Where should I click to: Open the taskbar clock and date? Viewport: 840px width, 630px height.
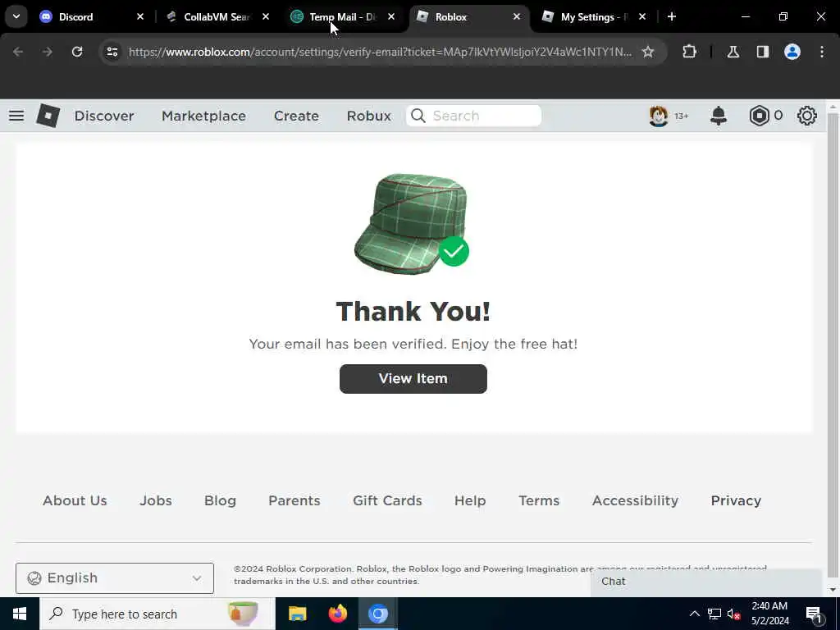769,614
